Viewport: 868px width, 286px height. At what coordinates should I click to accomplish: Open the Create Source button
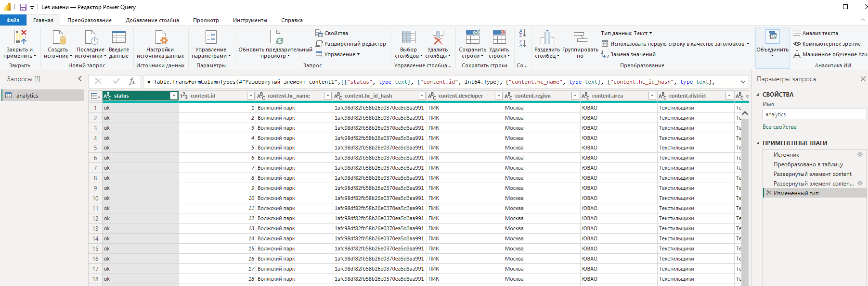coord(58,44)
